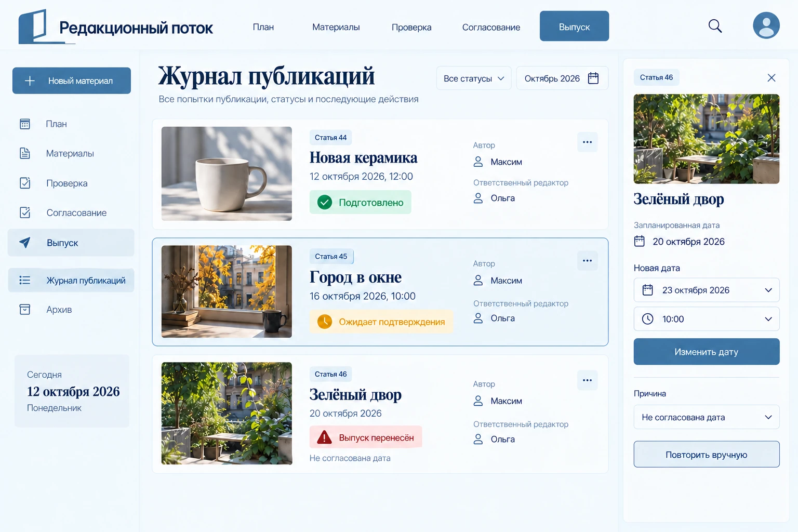Open the three-dot menu for Город в окне
The image size is (798, 532).
(588, 261)
